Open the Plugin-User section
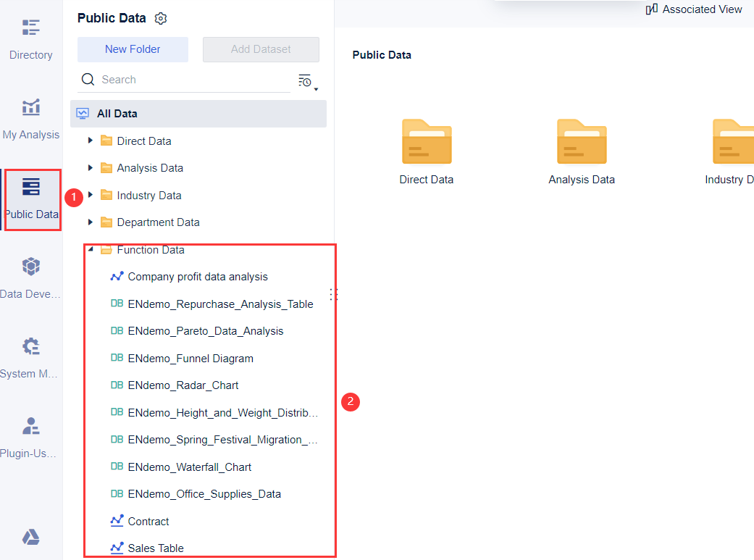754x560 pixels. pos(30,435)
